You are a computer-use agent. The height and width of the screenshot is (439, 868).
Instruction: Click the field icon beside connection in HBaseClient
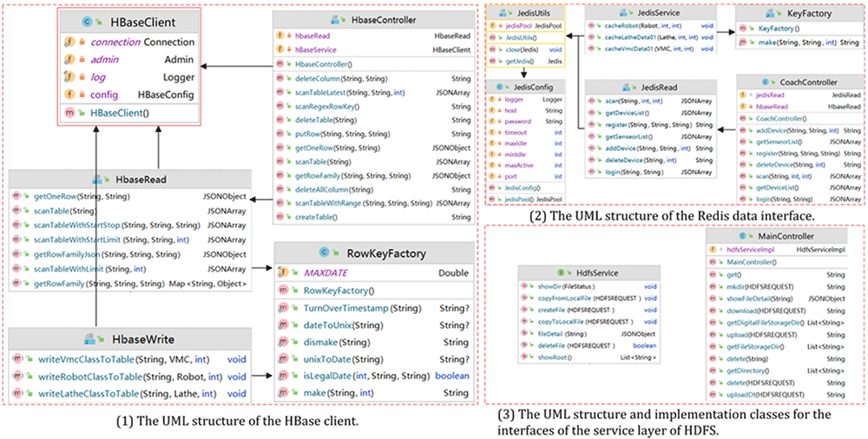[x=69, y=42]
